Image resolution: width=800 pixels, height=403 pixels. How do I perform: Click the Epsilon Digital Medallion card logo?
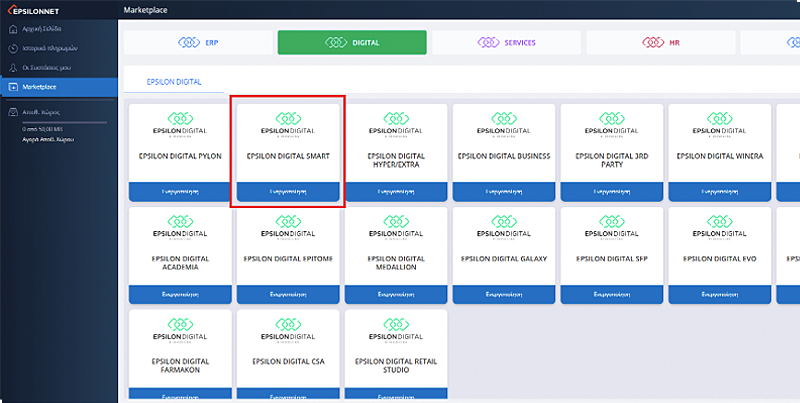click(396, 227)
